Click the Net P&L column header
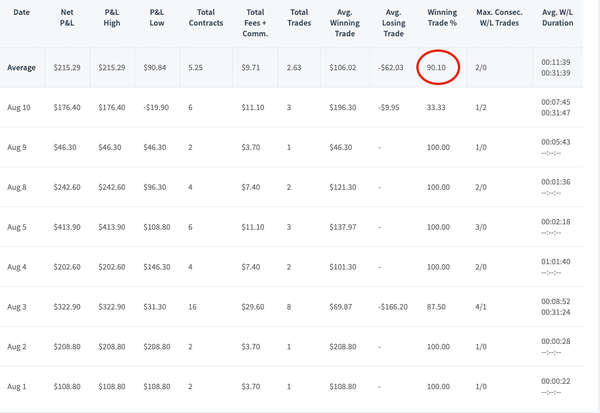The height and width of the screenshot is (413, 600). (x=67, y=18)
